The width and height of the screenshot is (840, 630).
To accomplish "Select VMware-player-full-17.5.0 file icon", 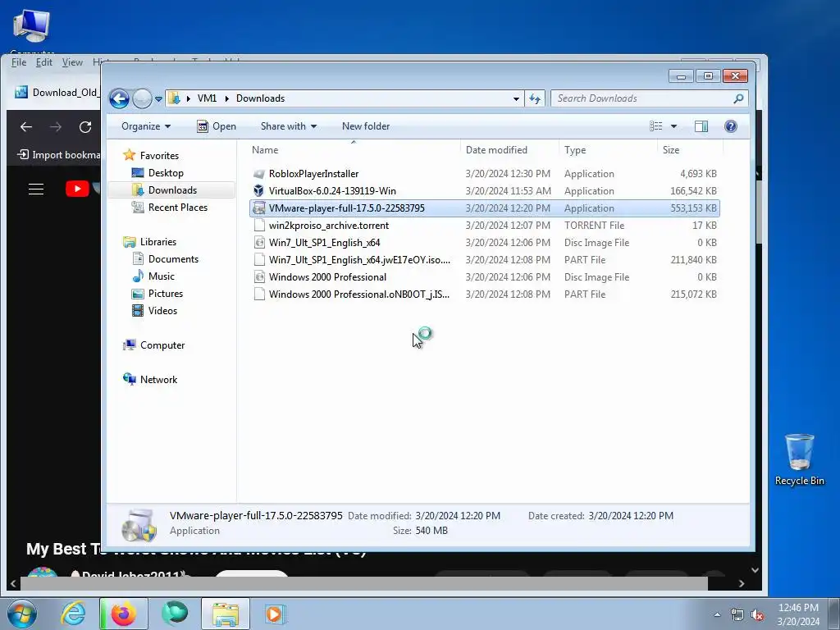I will click(x=259, y=208).
